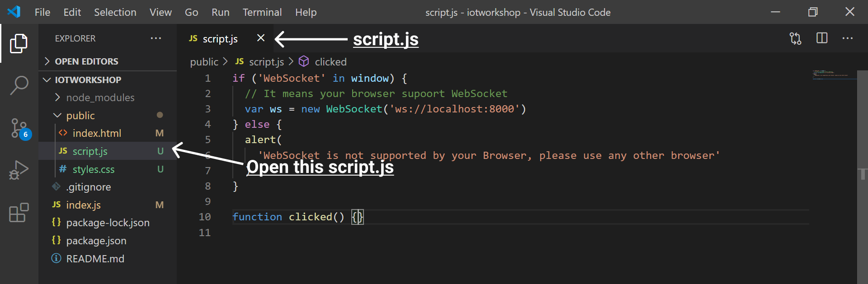Open styles.css in the file tree

tap(108, 169)
